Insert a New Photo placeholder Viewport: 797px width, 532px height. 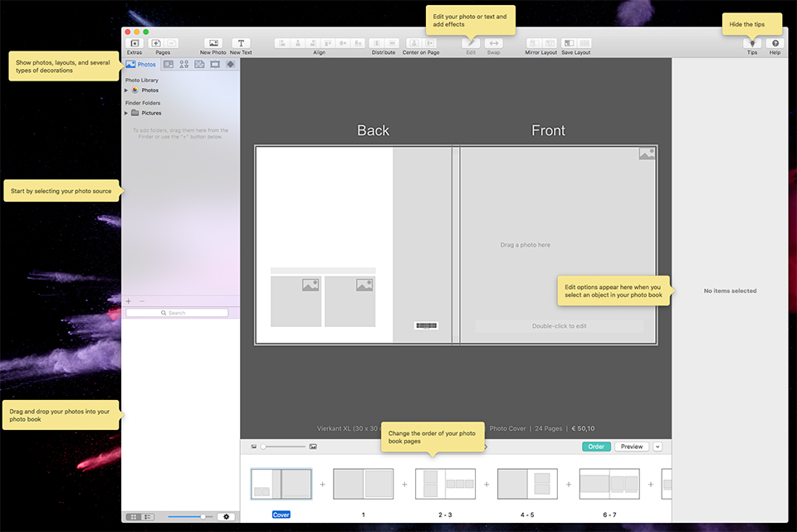[x=213, y=43]
